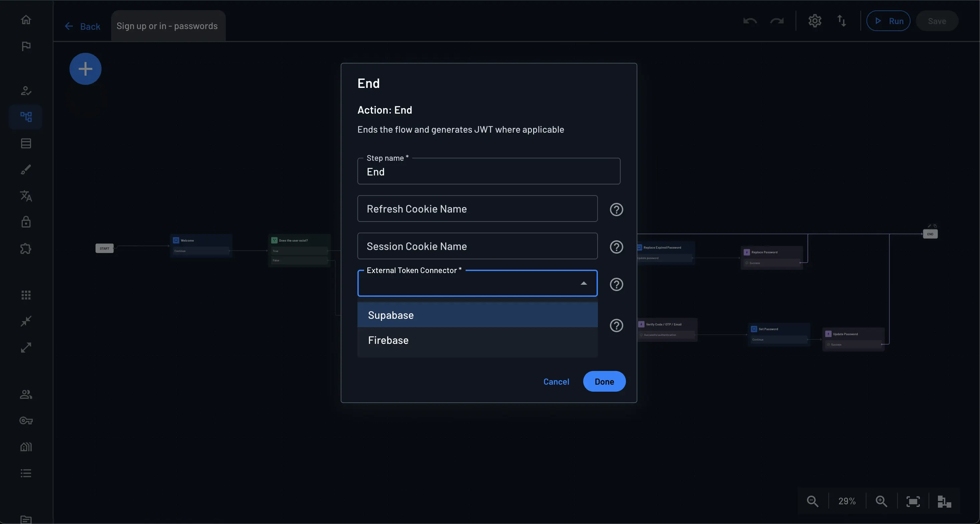Open the Localization (translation) sidebar icon

pos(25,196)
